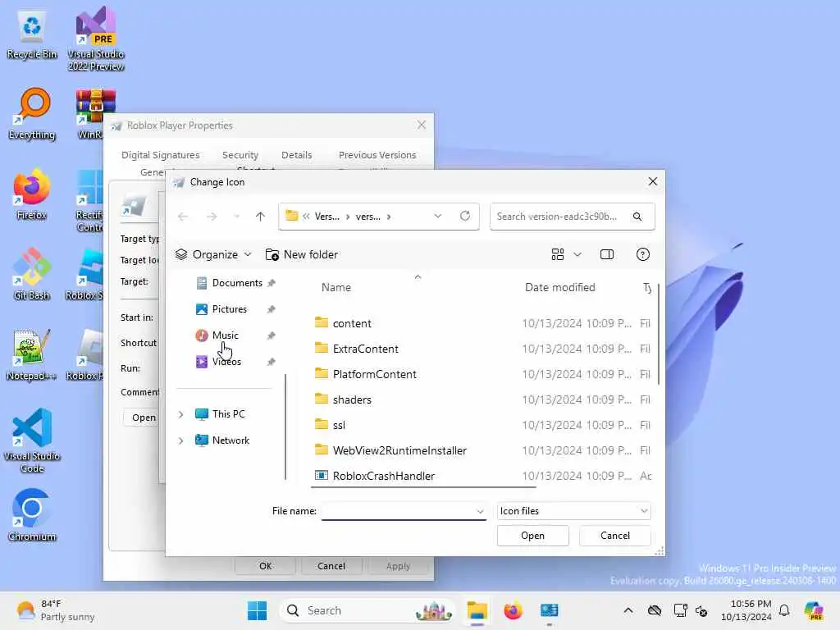Open Git Bash desktop shortcut

pyautogui.click(x=32, y=274)
